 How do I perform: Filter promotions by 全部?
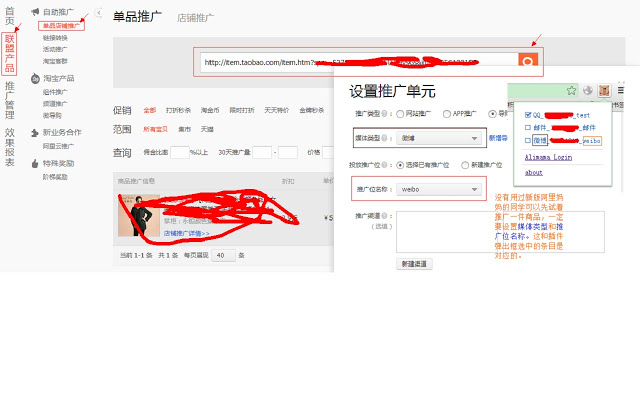(x=149, y=110)
